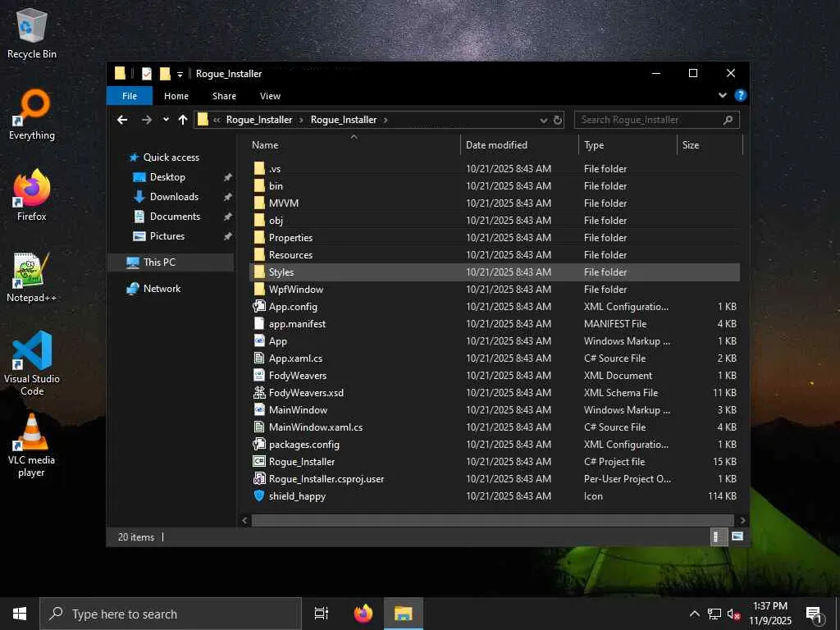Screen dimensions: 840x630
Task: Launch Everything search from the desktop
Action: click(32, 114)
